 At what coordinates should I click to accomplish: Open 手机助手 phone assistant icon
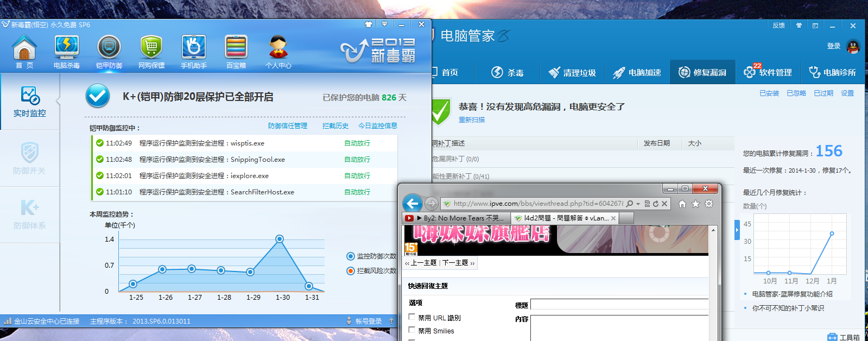(194, 52)
